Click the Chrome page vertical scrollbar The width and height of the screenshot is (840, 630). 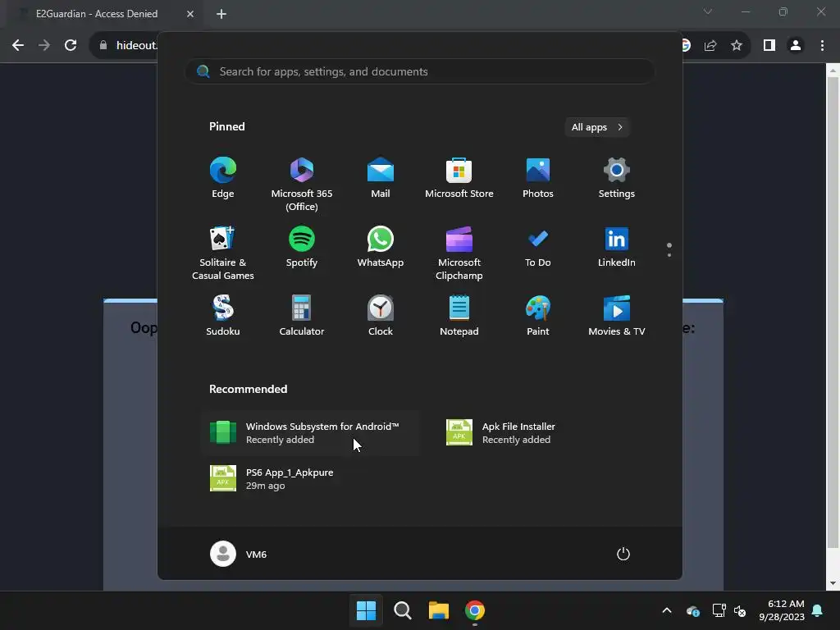click(x=833, y=313)
